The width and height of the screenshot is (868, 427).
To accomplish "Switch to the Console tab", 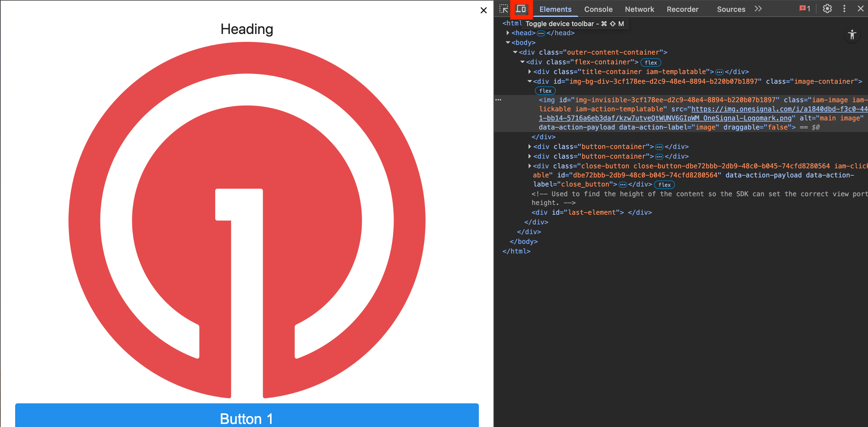I will click(x=598, y=9).
